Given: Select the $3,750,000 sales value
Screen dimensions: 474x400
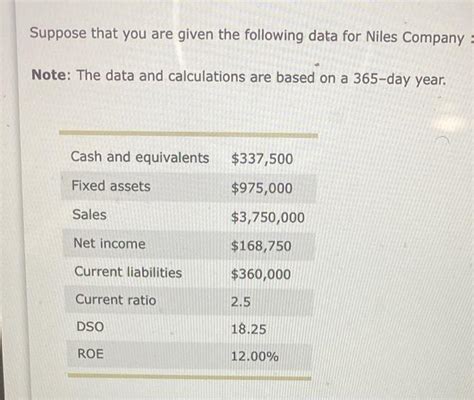Looking at the screenshot, I should (x=268, y=217).
